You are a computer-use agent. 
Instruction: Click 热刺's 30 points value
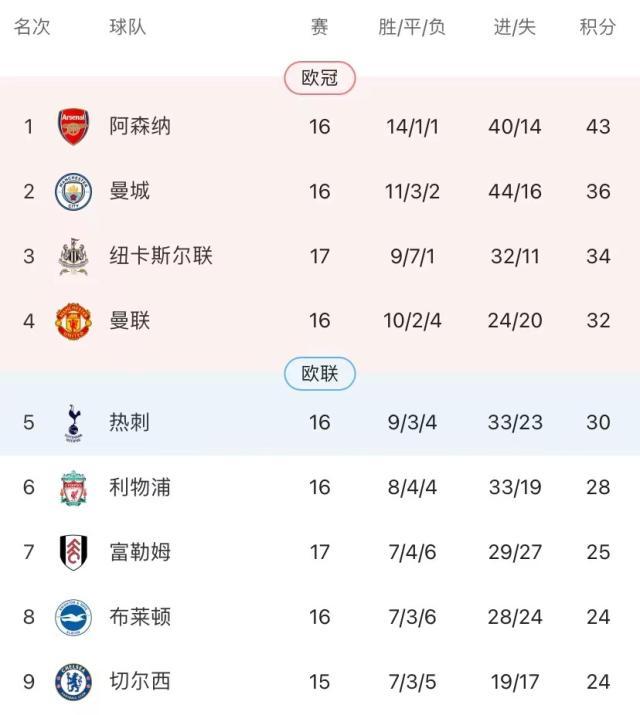(x=598, y=422)
